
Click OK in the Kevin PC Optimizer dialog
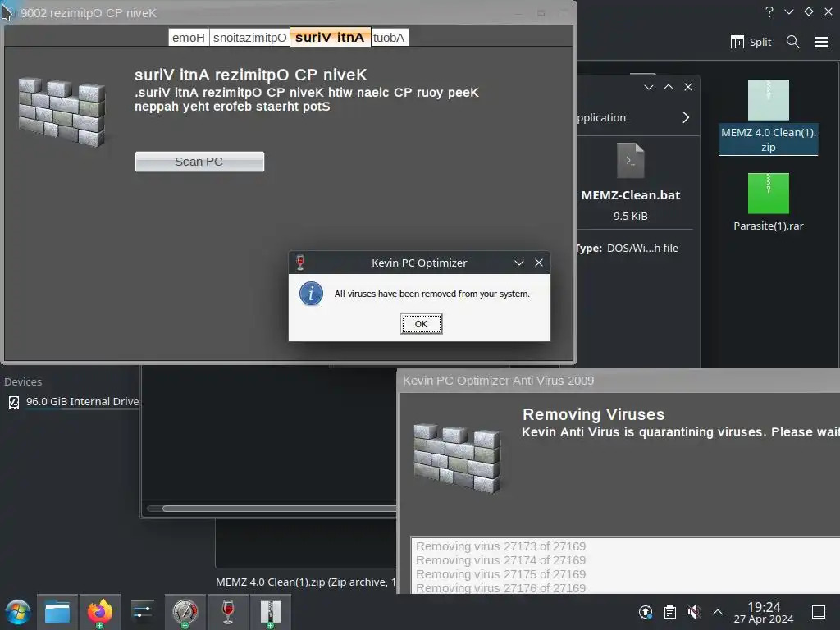tap(421, 324)
